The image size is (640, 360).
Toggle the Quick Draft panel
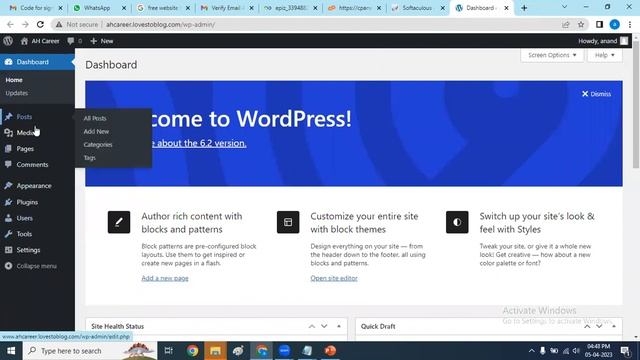point(614,327)
